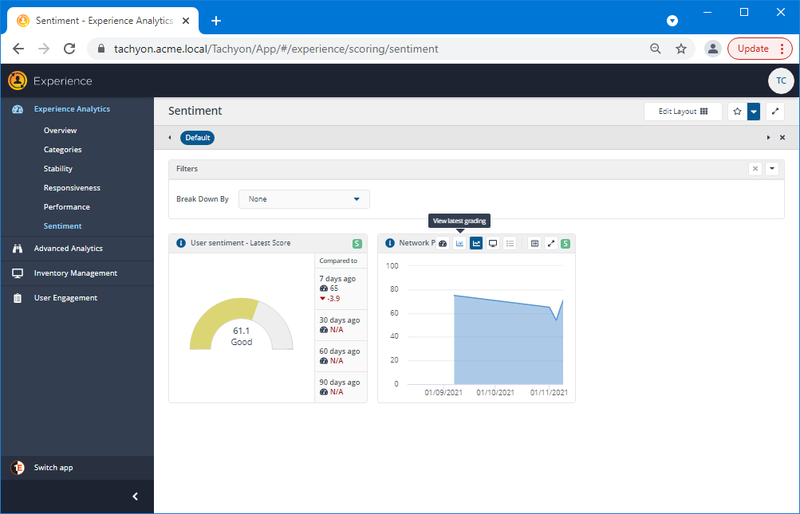The height and width of the screenshot is (514, 800).
Task: Click the Inventory Management monitor icon
Action: click(17, 273)
